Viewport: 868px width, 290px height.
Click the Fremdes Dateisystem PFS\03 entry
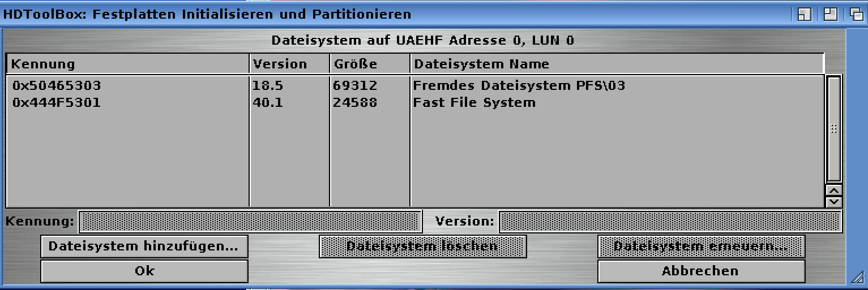(x=519, y=86)
